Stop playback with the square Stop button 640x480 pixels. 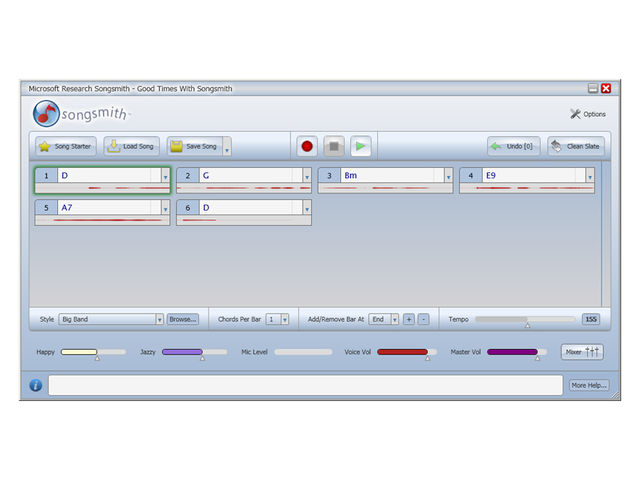click(x=334, y=146)
